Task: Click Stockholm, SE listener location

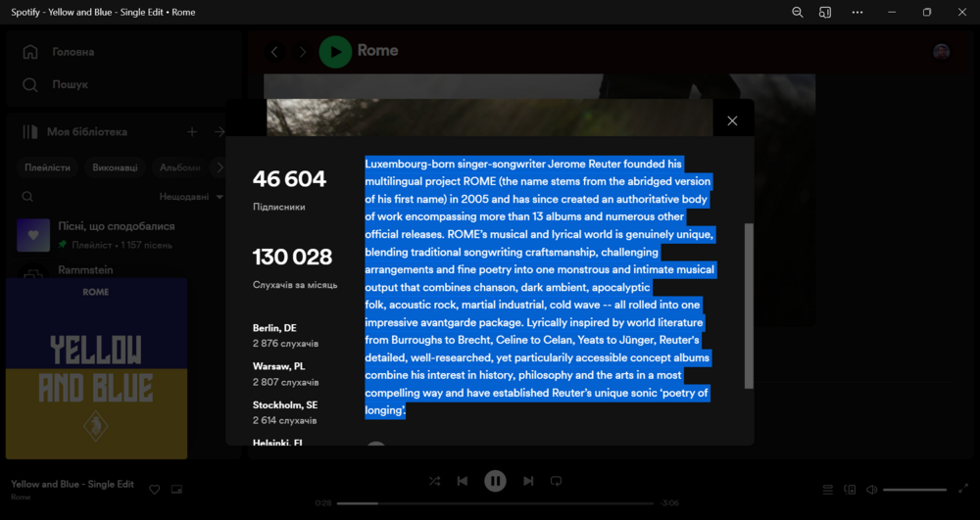Action: point(285,405)
